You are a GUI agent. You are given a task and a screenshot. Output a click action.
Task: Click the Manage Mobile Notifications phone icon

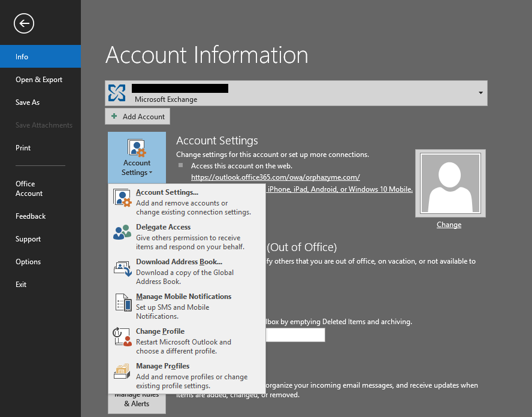[x=123, y=303]
